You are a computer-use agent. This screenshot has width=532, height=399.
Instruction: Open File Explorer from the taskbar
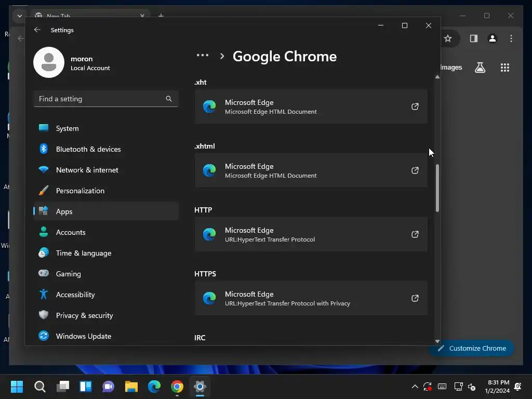coord(131,387)
